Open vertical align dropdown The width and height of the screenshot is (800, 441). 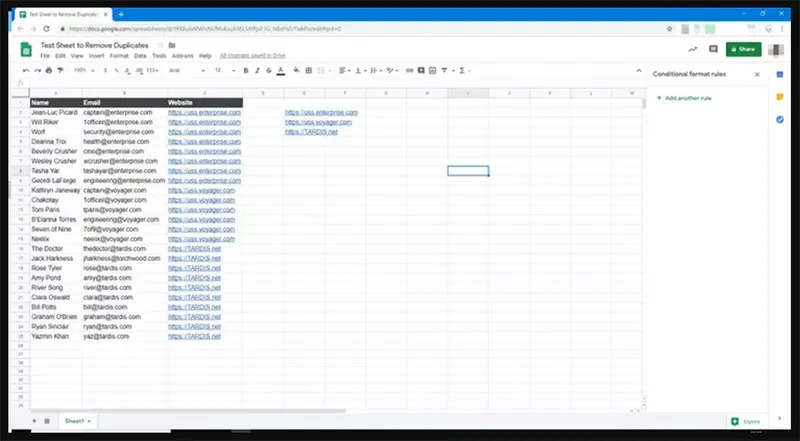point(360,70)
